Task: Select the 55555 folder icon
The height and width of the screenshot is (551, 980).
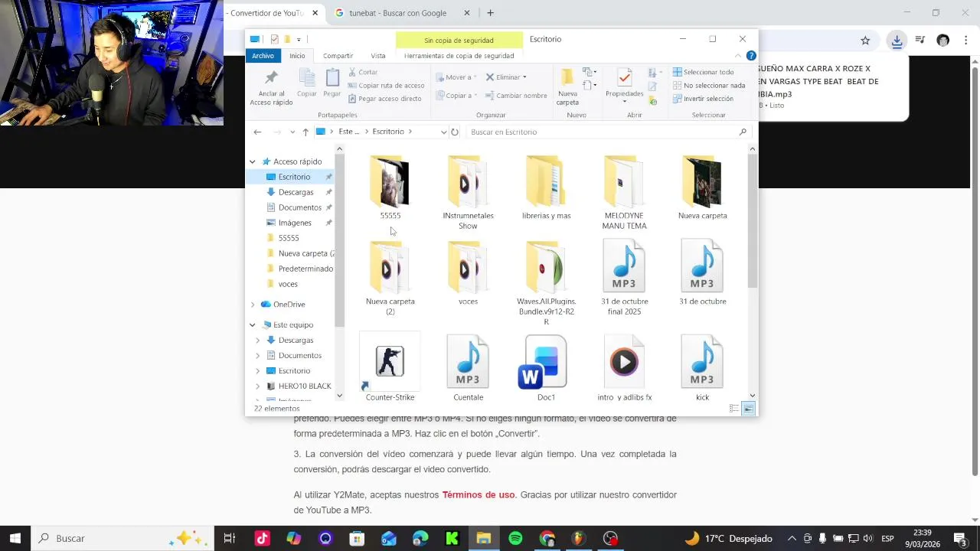Action: coord(390,182)
